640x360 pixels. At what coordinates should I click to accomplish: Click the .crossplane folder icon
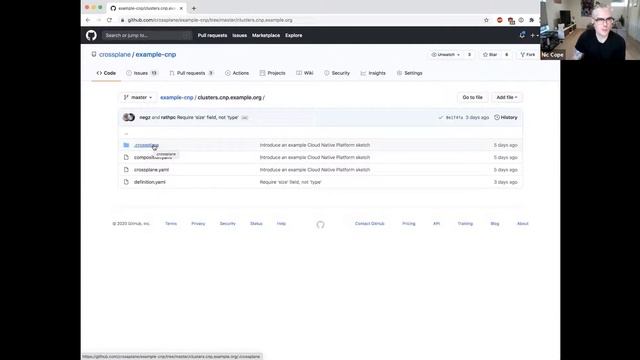click(x=126, y=145)
